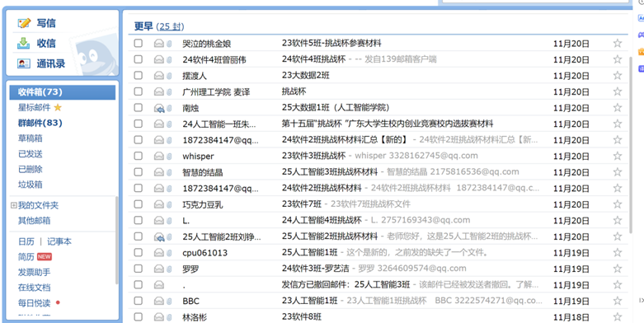Open the 简历 link
Viewport: 644px width, 323px height.
point(26,257)
